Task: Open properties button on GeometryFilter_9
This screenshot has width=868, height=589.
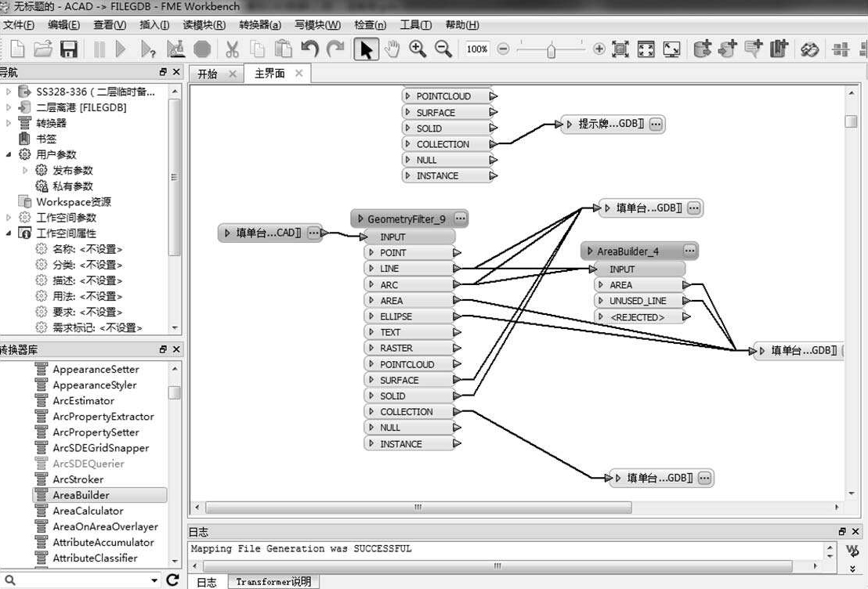Action: coord(460,219)
